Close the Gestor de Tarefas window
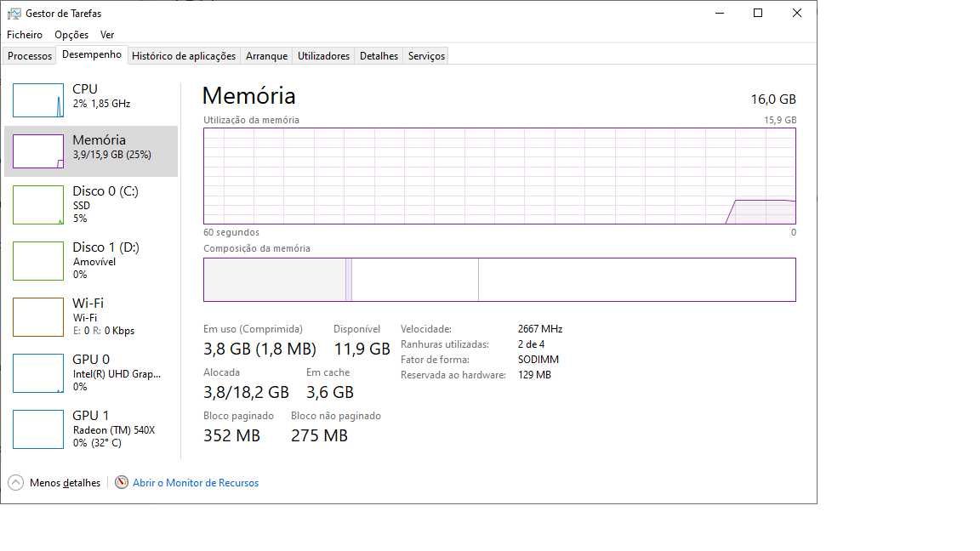 click(797, 13)
